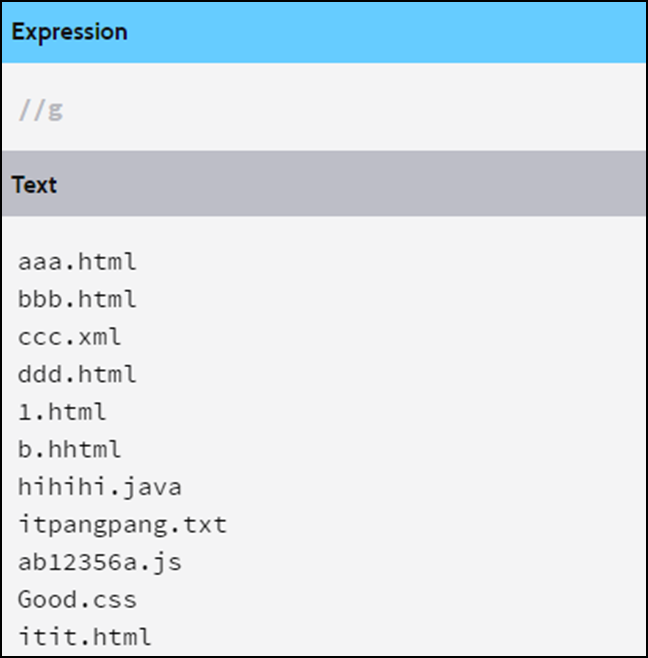
Task: Click the ccc.xml line
Action: click(x=70, y=337)
